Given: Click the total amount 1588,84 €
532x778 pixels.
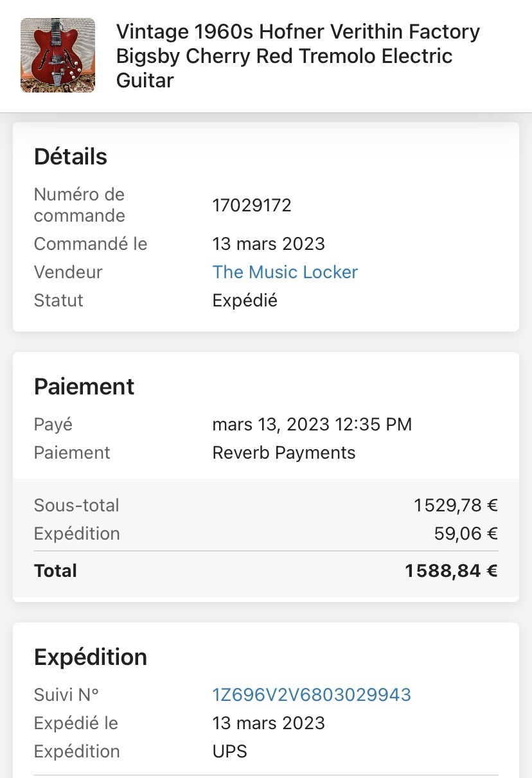Looking at the screenshot, I should pos(451,571).
